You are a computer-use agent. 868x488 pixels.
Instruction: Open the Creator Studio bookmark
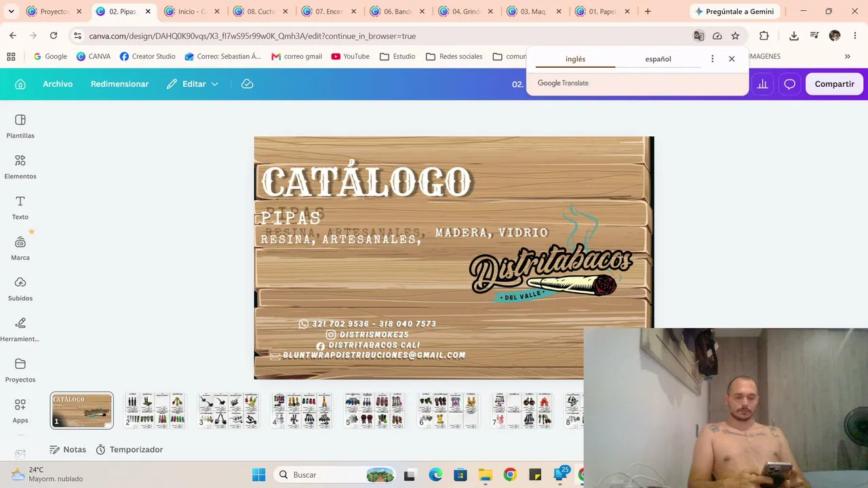tap(147, 56)
